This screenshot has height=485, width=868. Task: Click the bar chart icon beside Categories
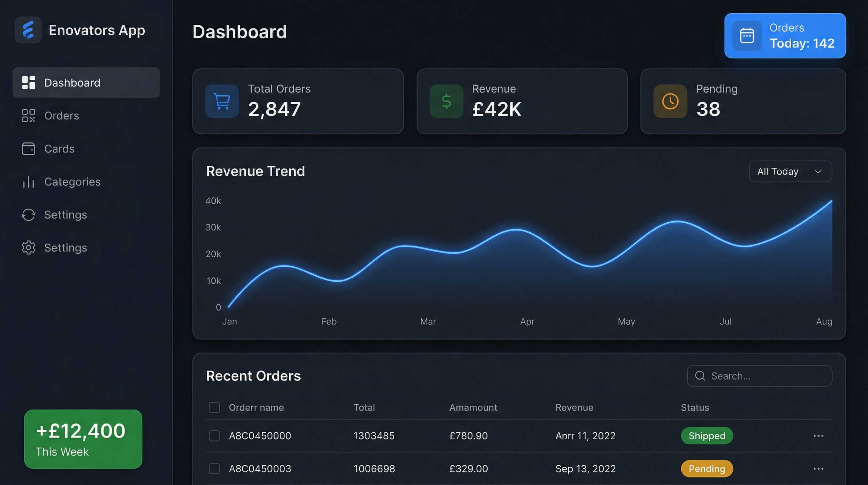[28, 182]
